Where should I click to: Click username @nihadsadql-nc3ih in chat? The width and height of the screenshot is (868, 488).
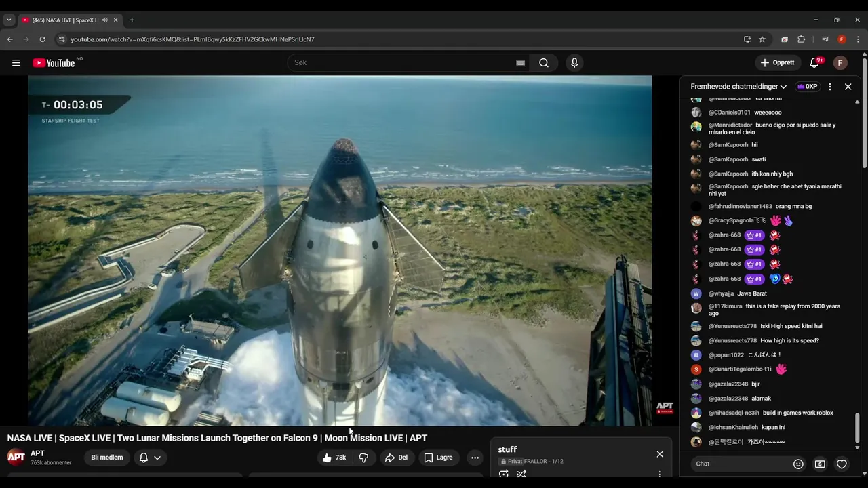(x=734, y=413)
